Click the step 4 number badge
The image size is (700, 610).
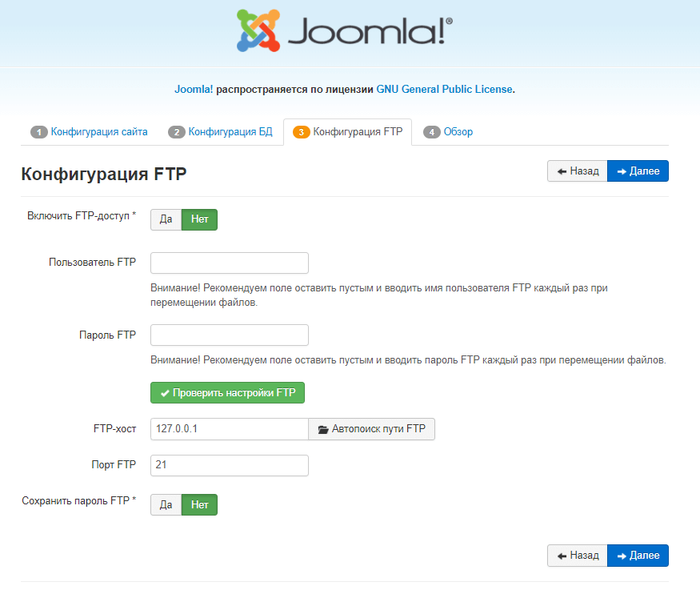[x=432, y=132]
